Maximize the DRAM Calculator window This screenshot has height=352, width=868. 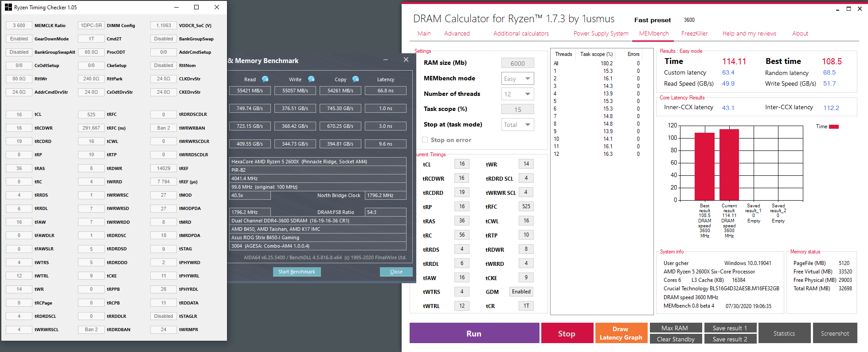click(848, 9)
